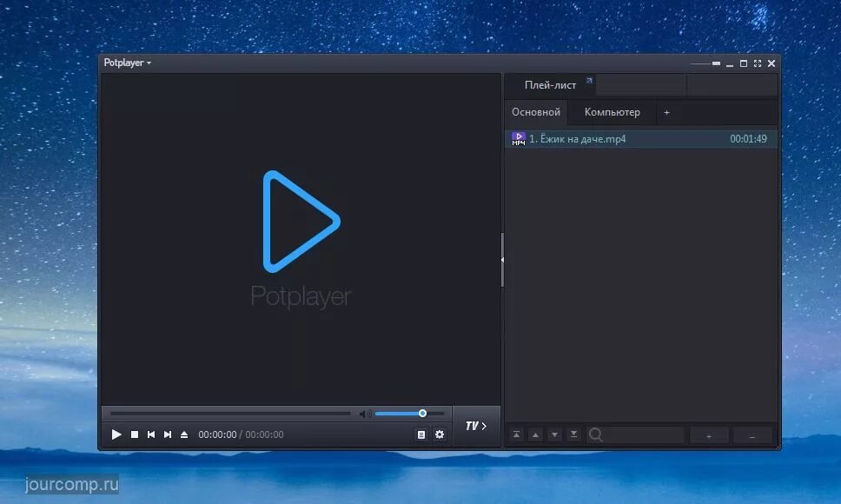The image size is (841, 504).
Task: Switch to the Плей-лист tab
Action: [550, 85]
